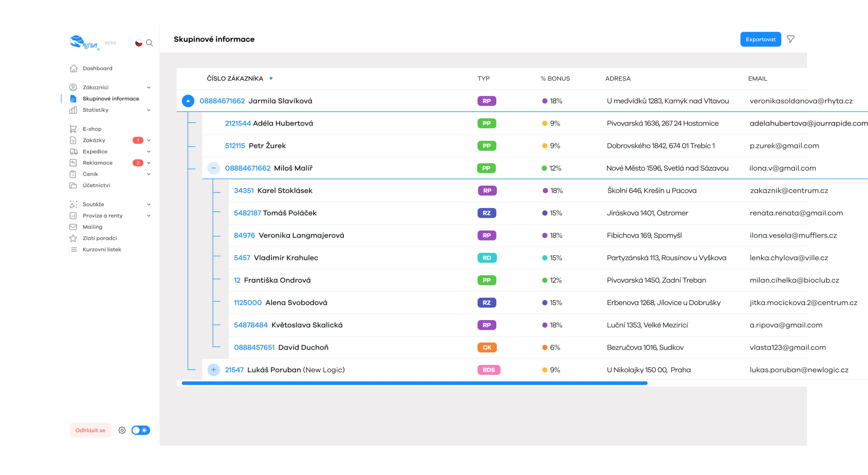Expand the Provize a renty chevron
Image resolution: width=868 pixels, height=475 pixels.
click(x=149, y=216)
